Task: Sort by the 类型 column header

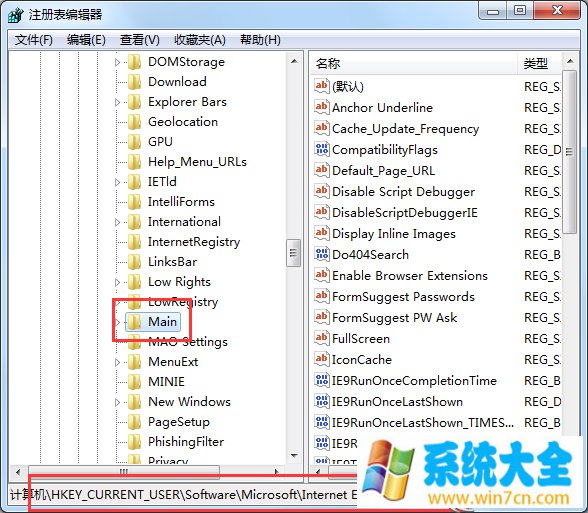Action: coord(539,63)
